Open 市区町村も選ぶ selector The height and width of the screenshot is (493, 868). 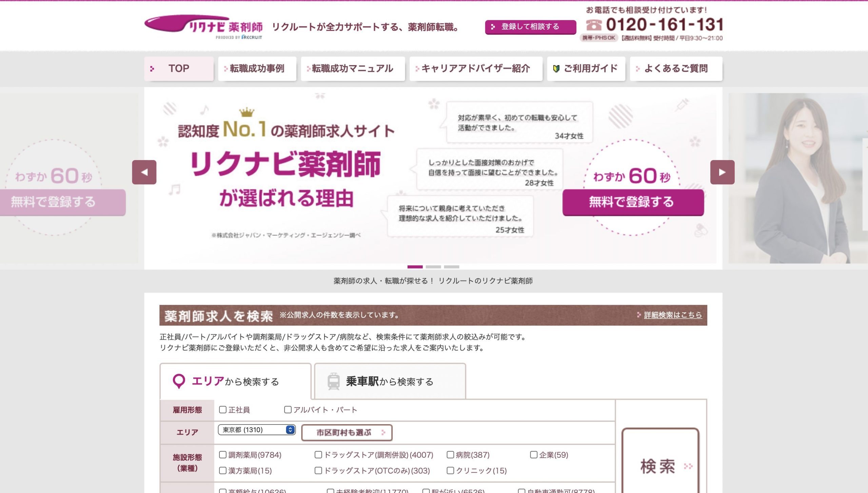pos(347,432)
